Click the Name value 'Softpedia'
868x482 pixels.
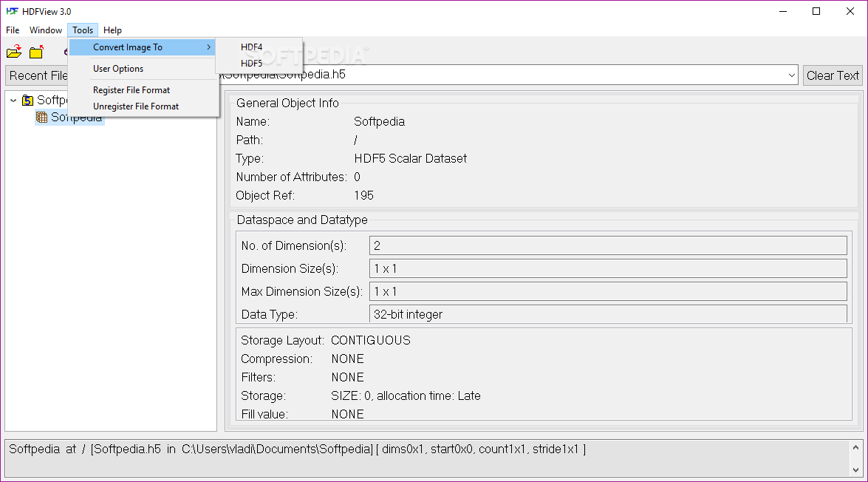click(379, 121)
